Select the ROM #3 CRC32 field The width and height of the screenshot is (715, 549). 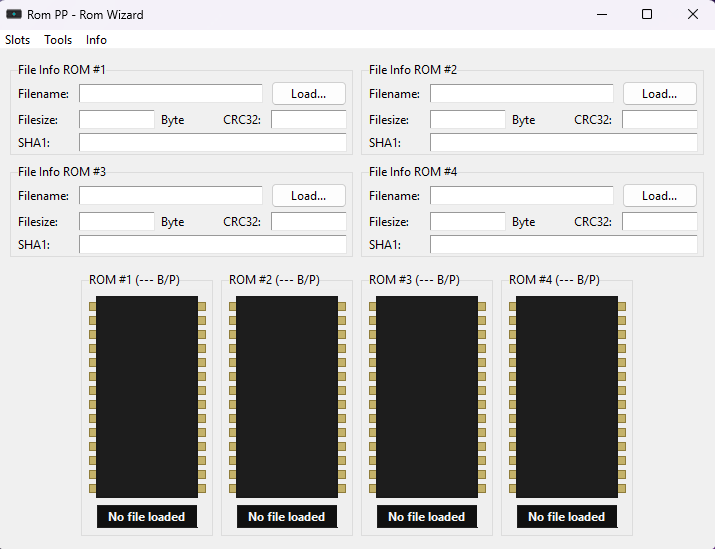(x=309, y=222)
